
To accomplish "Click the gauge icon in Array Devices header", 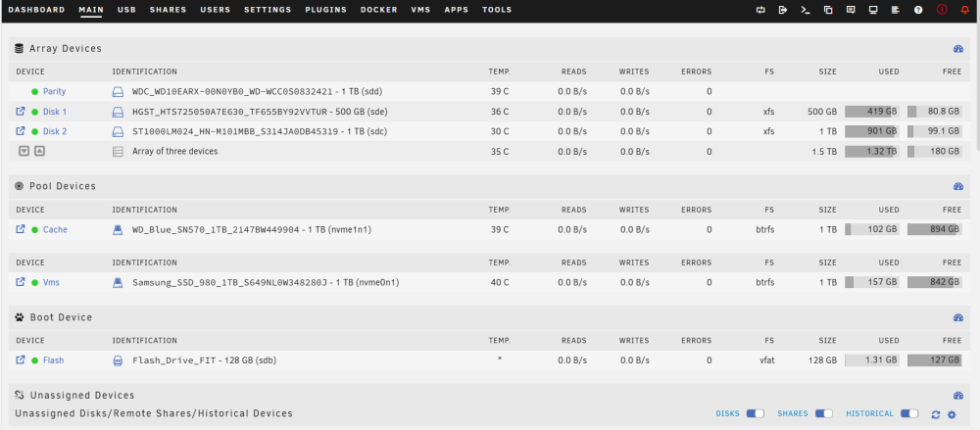I will click(x=958, y=49).
